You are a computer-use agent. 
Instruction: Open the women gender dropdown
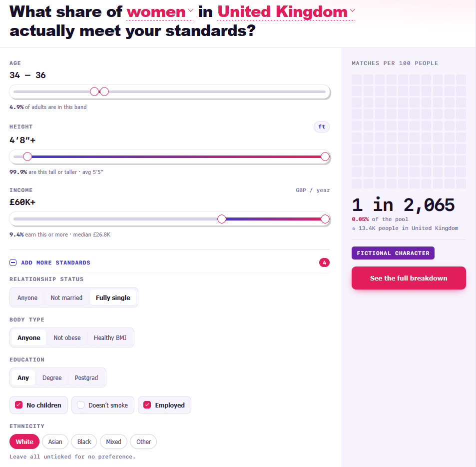coord(160,12)
